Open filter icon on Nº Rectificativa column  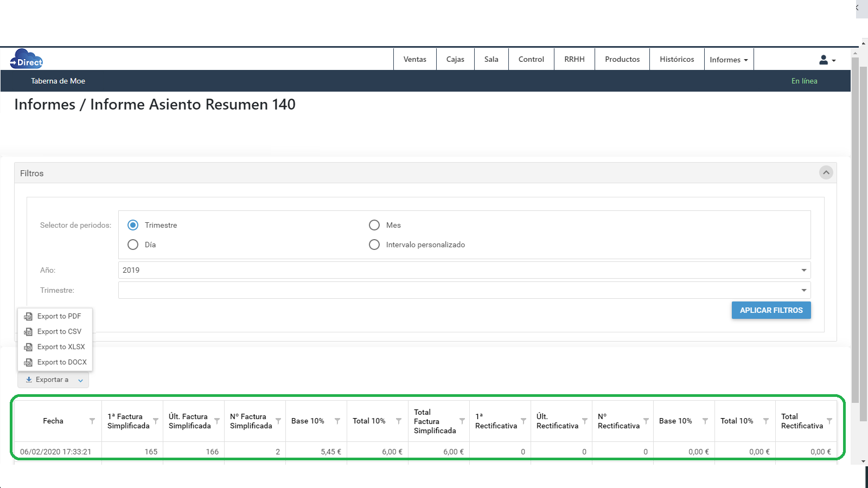click(x=646, y=421)
